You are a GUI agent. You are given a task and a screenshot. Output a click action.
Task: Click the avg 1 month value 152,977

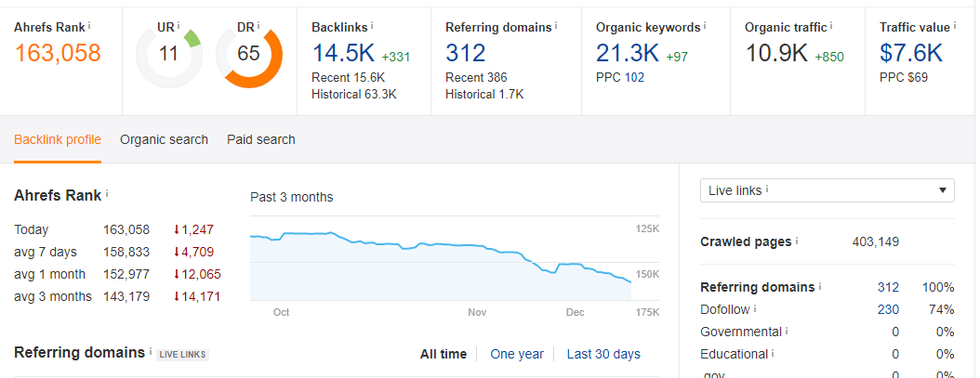coord(126,274)
